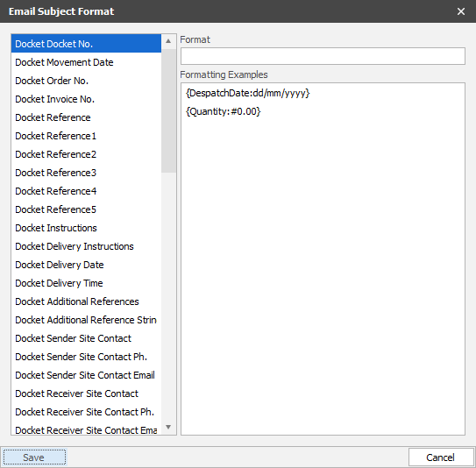Click the scroll down arrow in field list
Viewport: 476px width, 468px height.
click(168, 427)
